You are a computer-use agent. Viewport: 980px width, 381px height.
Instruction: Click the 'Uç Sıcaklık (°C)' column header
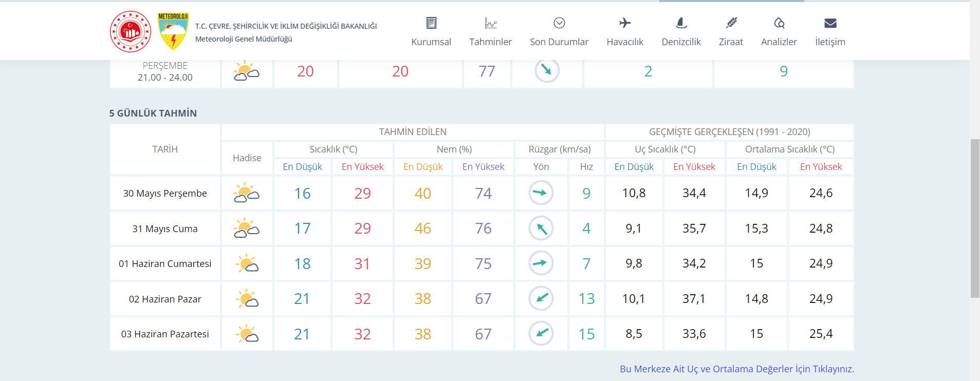click(x=665, y=149)
